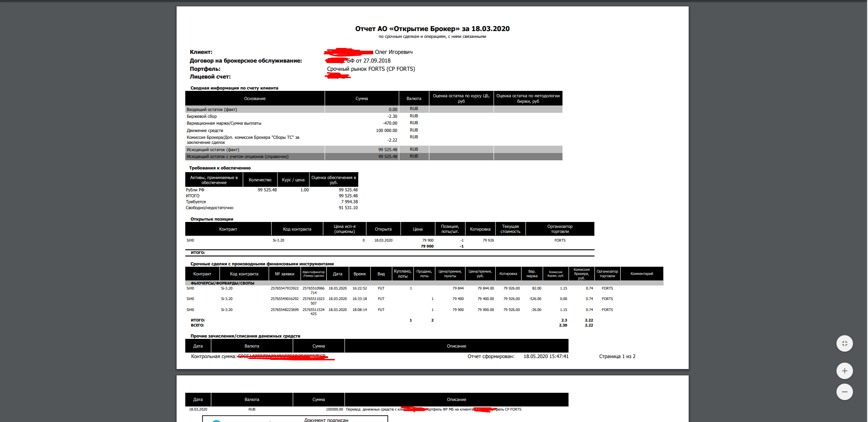
Task: Click the rate value '1.00'
Action: pyautogui.click(x=304, y=190)
